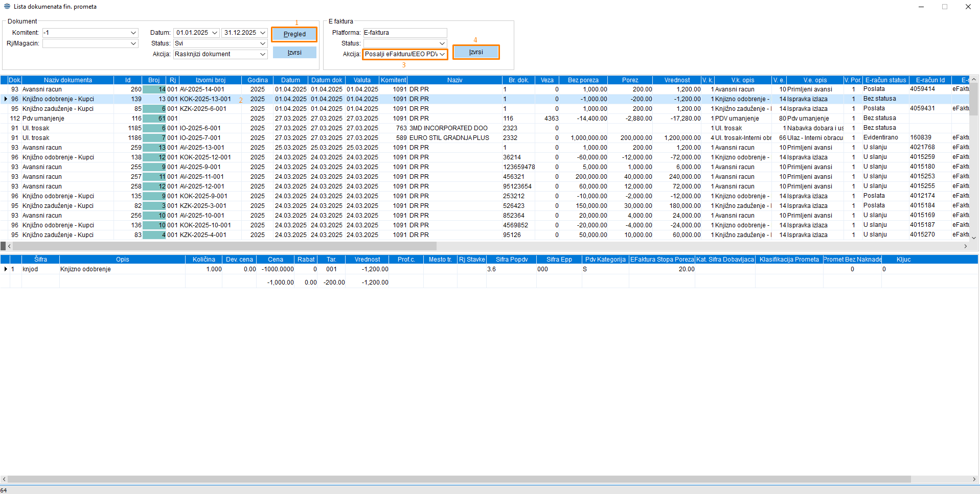Sort by Naziv dokumenta column header
Image resolution: width=980 pixels, height=494 pixels.
click(67, 80)
